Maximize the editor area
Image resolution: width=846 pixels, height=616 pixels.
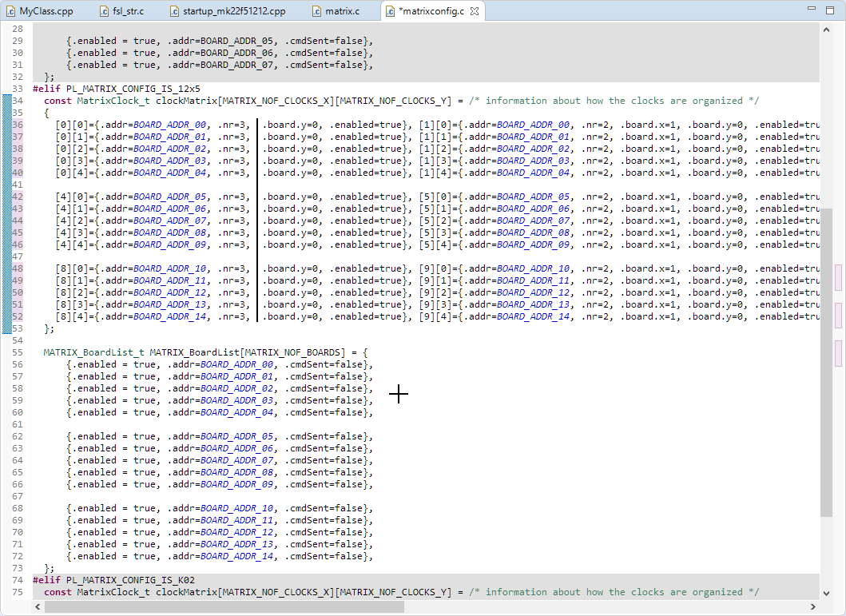[832, 10]
